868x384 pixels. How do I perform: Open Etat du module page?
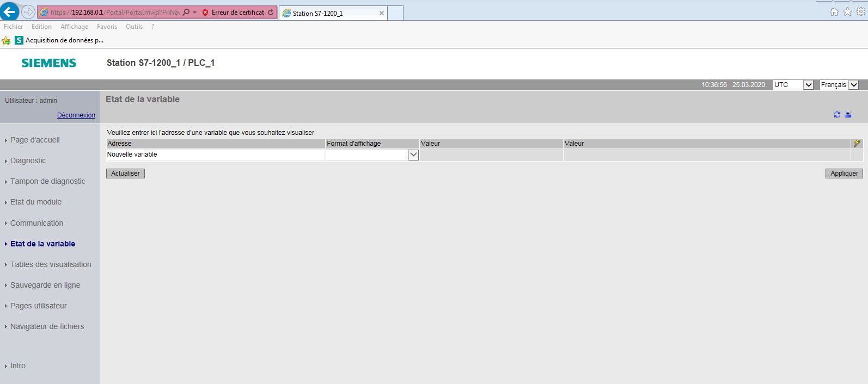(36, 202)
